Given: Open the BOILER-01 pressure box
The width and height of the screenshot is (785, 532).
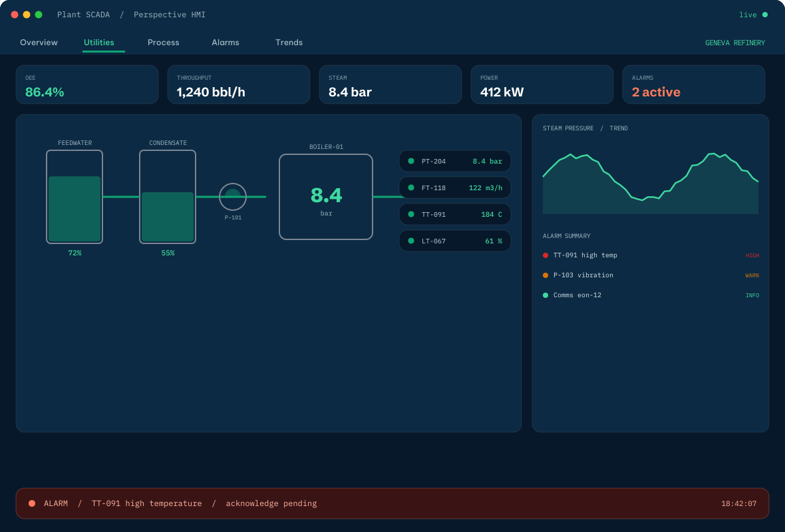Looking at the screenshot, I should (x=326, y=197).
